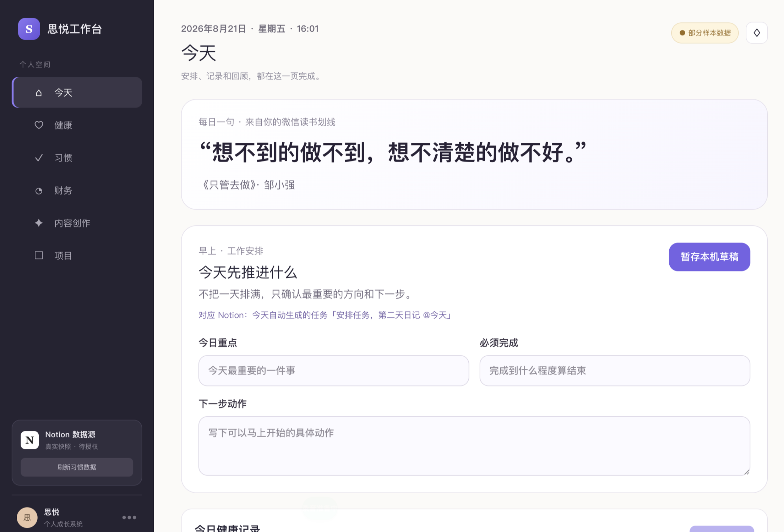This screenshot has height=532, width=784.
Task: Click the 每日一句 caption
Action: click(x=267, y=122)
